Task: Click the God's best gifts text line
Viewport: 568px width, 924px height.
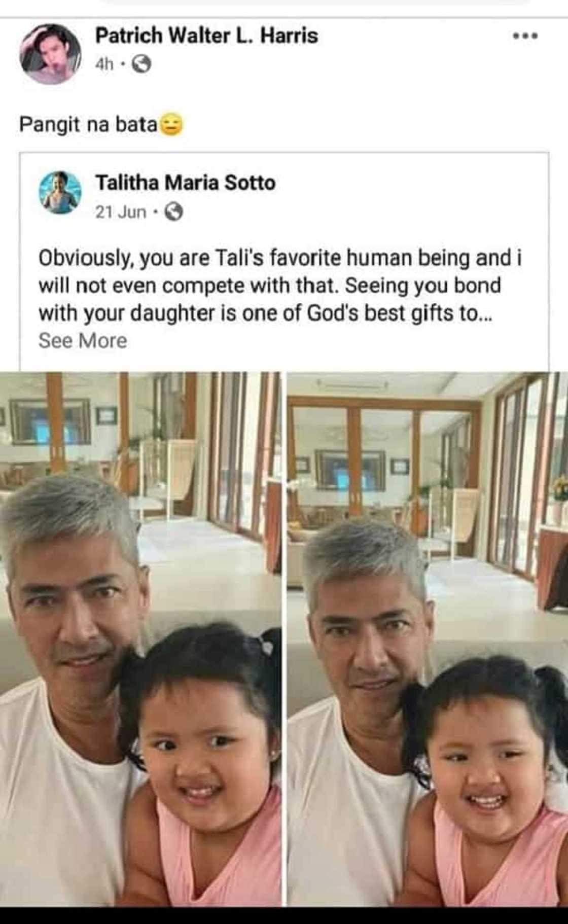Action: 266,314
